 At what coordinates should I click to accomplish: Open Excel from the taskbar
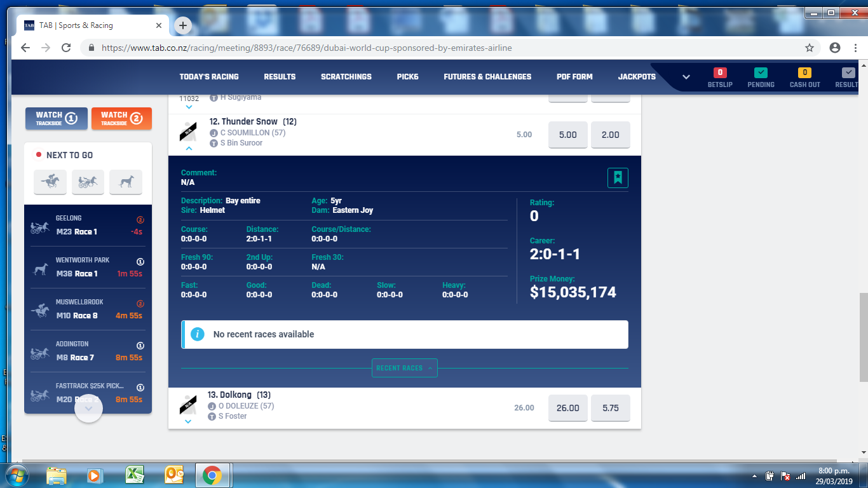point(134,475)
